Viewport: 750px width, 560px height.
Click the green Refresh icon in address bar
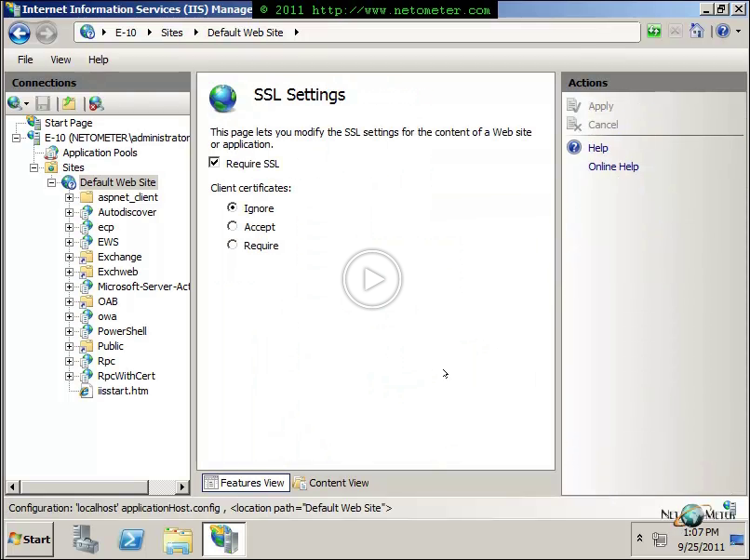[655, 32]
